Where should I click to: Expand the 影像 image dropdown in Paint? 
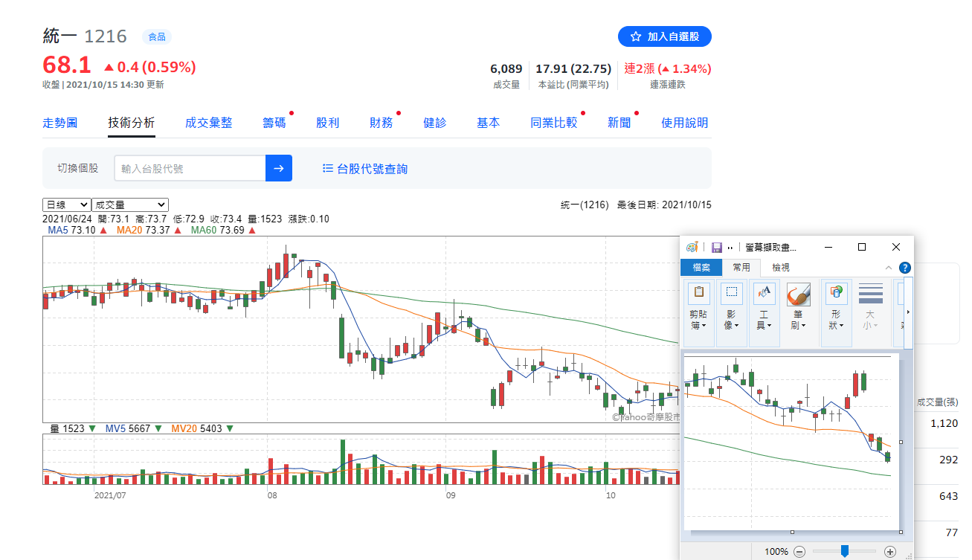[x=730, y=320]
